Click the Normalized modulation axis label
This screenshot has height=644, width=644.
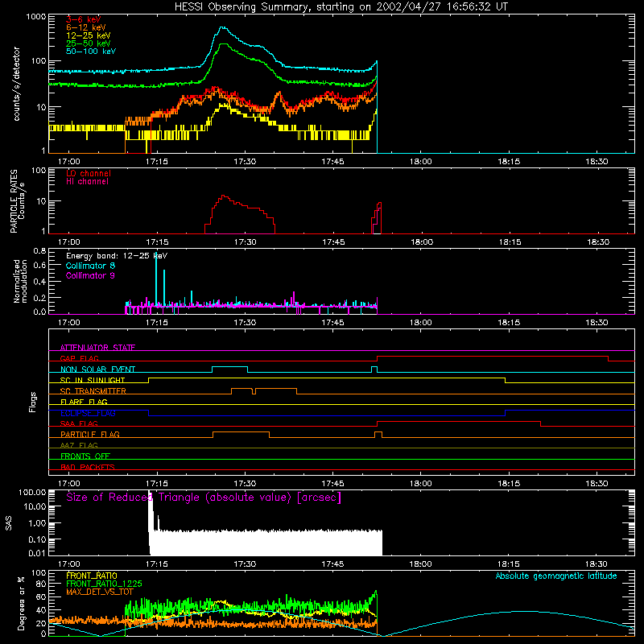[20, 281]
